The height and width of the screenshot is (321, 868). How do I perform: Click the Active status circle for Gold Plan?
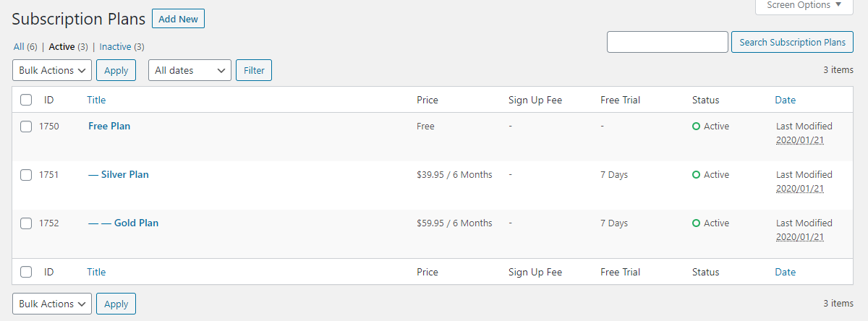pyautogui.click(x=696, y=223)
